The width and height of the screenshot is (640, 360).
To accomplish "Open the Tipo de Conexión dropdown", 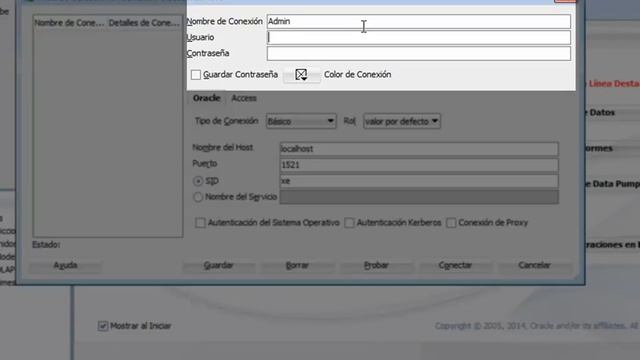I will [301, 121].
